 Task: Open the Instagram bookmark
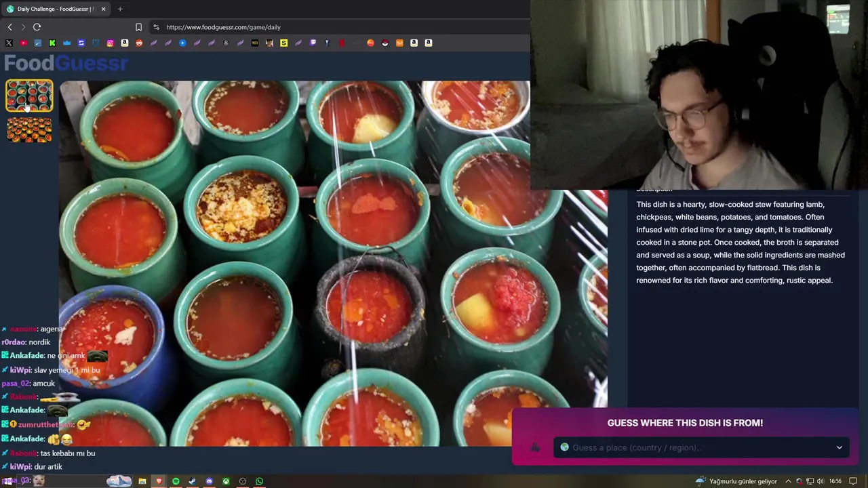[x=110, y=43]
